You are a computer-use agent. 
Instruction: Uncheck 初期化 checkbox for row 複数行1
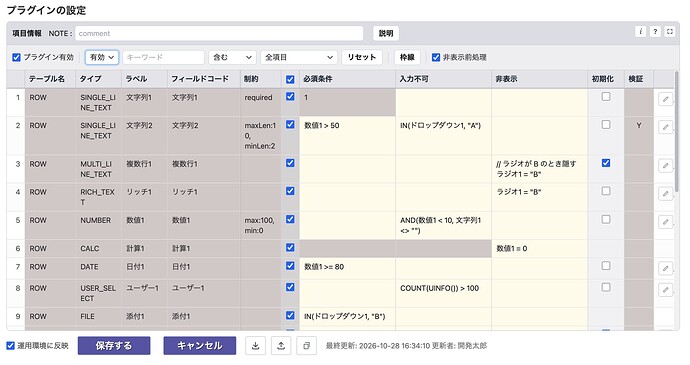606,163
